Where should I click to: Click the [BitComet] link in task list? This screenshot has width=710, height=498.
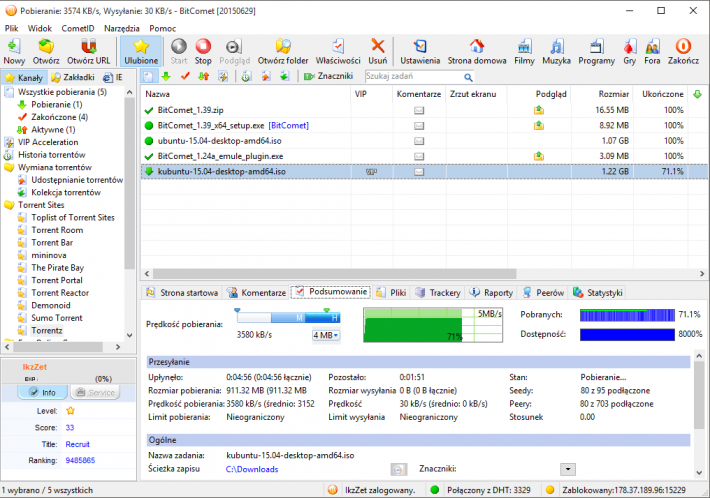(288, 125)
